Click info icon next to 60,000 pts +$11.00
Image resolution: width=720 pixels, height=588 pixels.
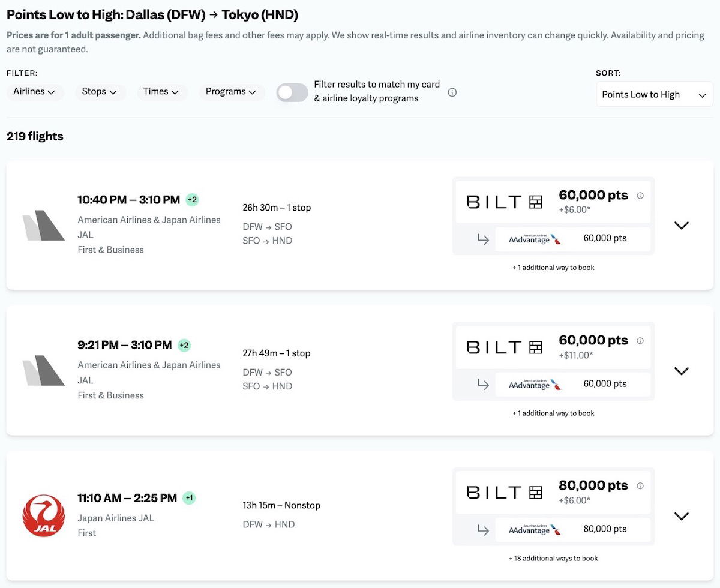click(x=640, y=341)
